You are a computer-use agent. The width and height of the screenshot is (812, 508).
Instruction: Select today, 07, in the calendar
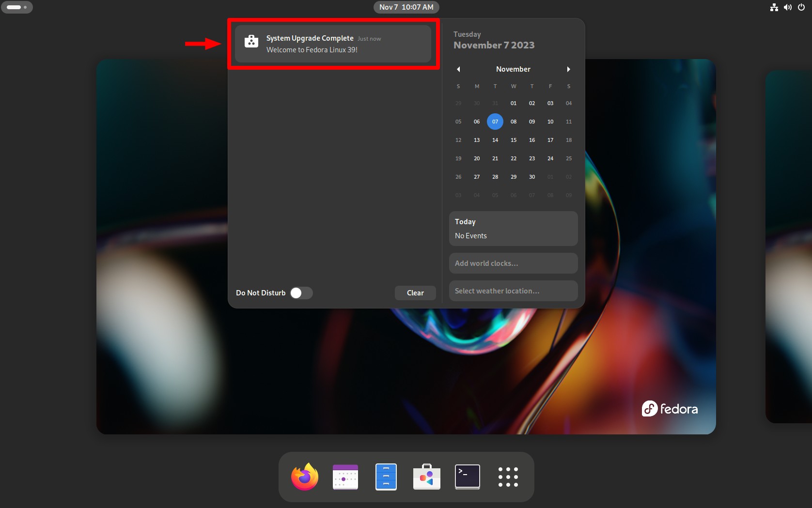tap(495, 122)
